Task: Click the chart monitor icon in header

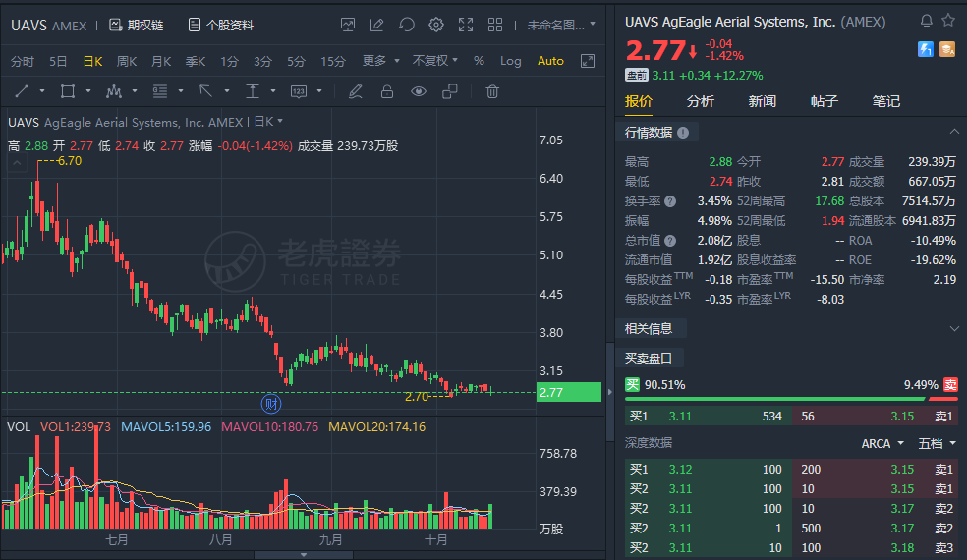Action: click(348, 25)
